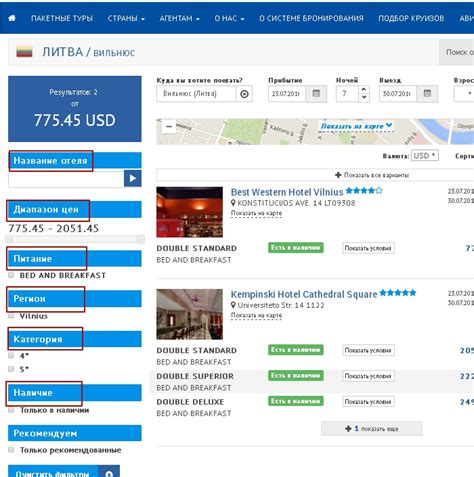
Task: Click the ЛИТВА country heading link
Action: click(x=62, y=52)
